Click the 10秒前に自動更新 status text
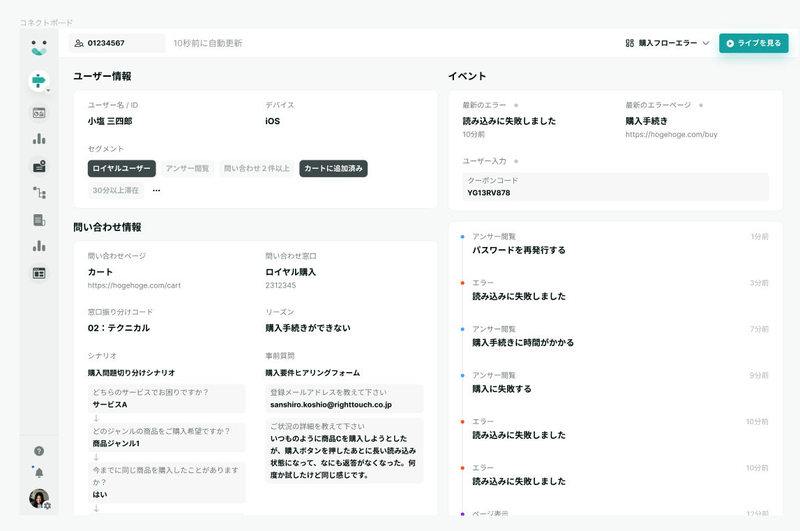 tap(208, 43)
